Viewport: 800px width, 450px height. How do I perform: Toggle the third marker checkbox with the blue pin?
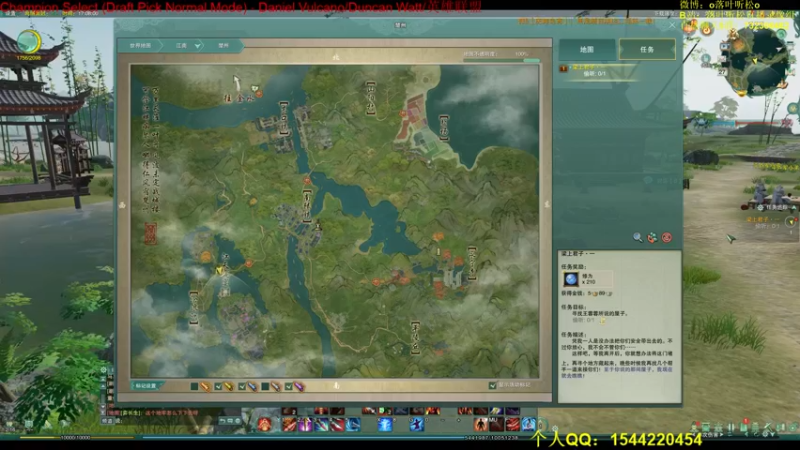[x=242, y=387]
